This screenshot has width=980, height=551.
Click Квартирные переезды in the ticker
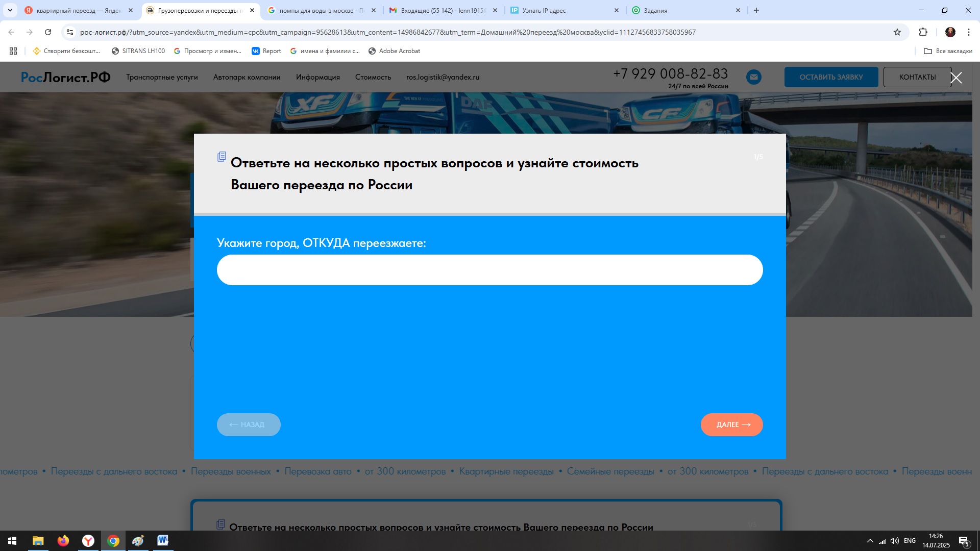click(506, 471)
